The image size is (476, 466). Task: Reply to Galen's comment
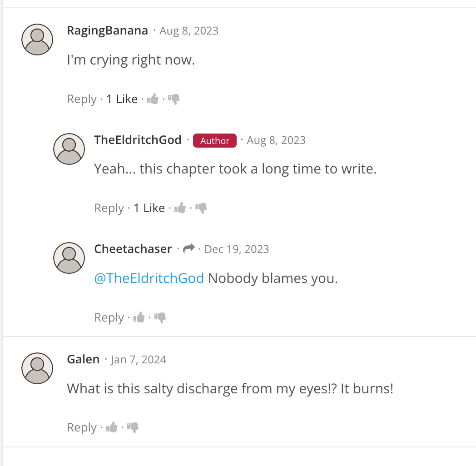pyautogui.click(x=82, y=427)
